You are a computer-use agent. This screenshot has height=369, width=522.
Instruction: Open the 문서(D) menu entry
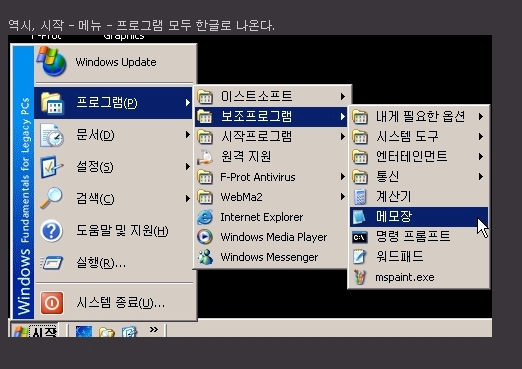tap(114, 135)
